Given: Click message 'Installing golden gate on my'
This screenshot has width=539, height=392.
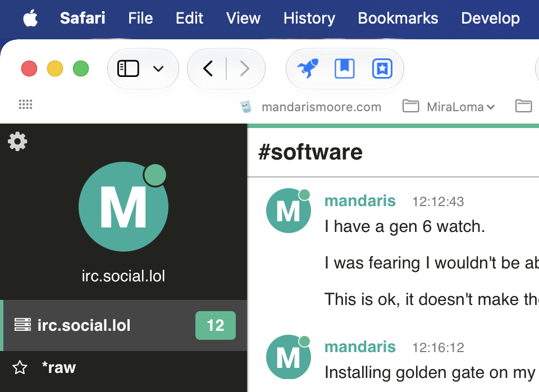Looking at the screenshot, I should click(430, 373).
